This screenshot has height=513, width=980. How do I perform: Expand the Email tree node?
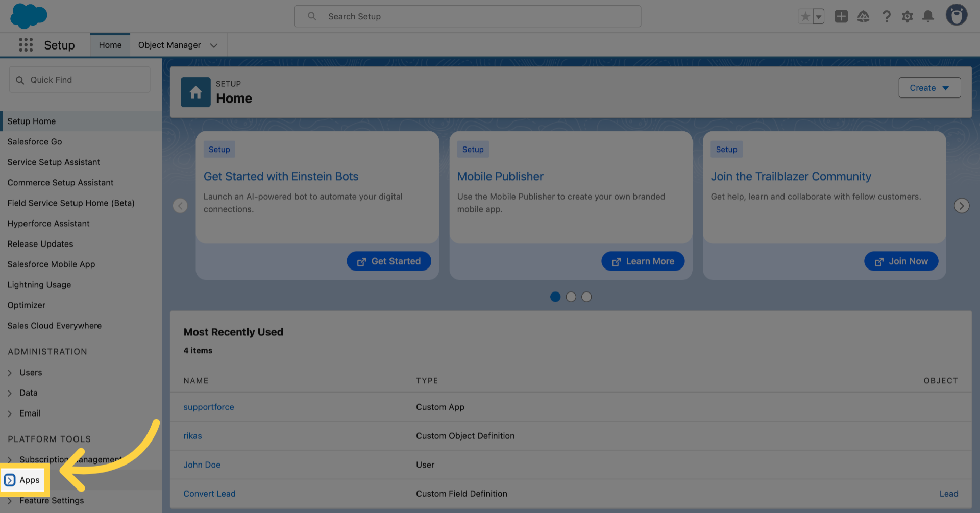10,413
